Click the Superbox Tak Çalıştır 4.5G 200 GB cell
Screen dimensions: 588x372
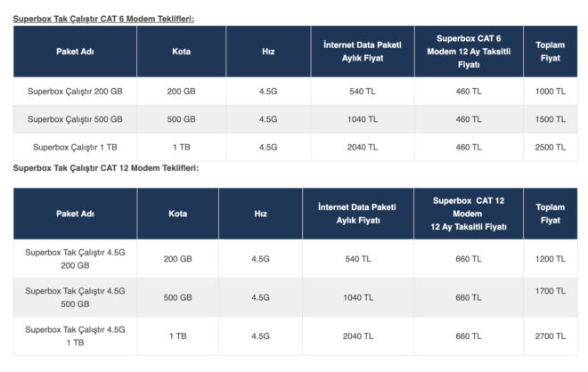point(75,259)
